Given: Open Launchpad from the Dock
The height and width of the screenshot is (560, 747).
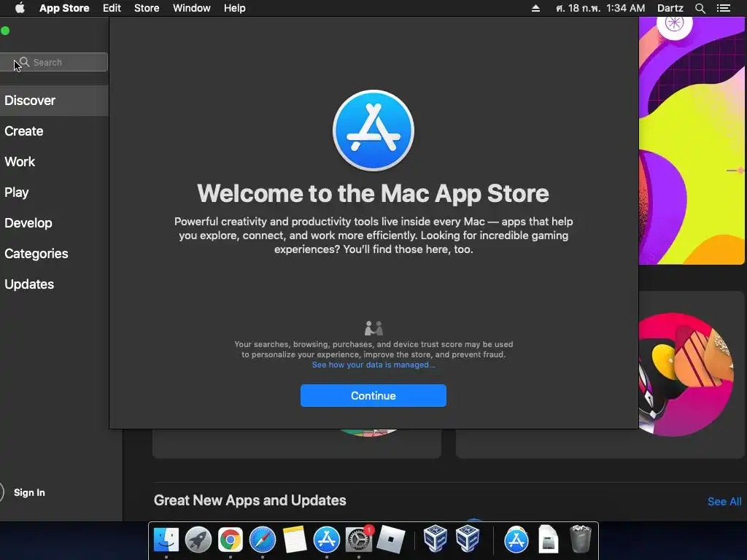Looking at the screenshot, I should click(198, 540).
